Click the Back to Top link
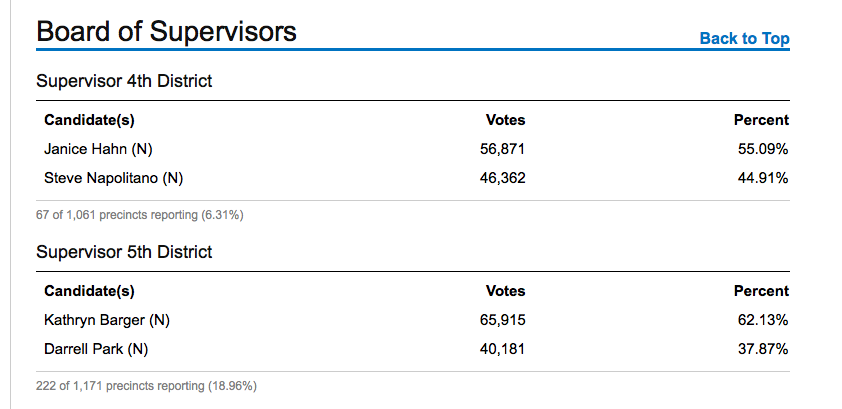The image size is (842, 409). point(744,39)
